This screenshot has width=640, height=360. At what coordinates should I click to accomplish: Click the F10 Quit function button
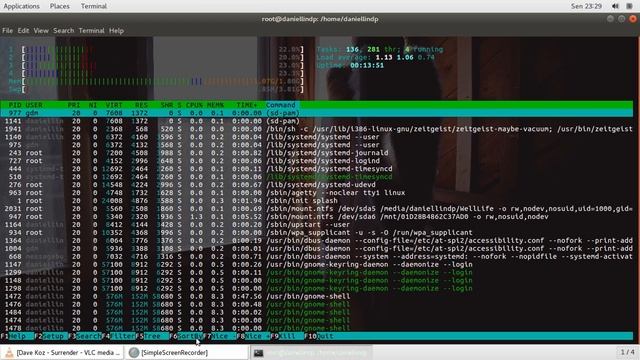pos(320,336)
